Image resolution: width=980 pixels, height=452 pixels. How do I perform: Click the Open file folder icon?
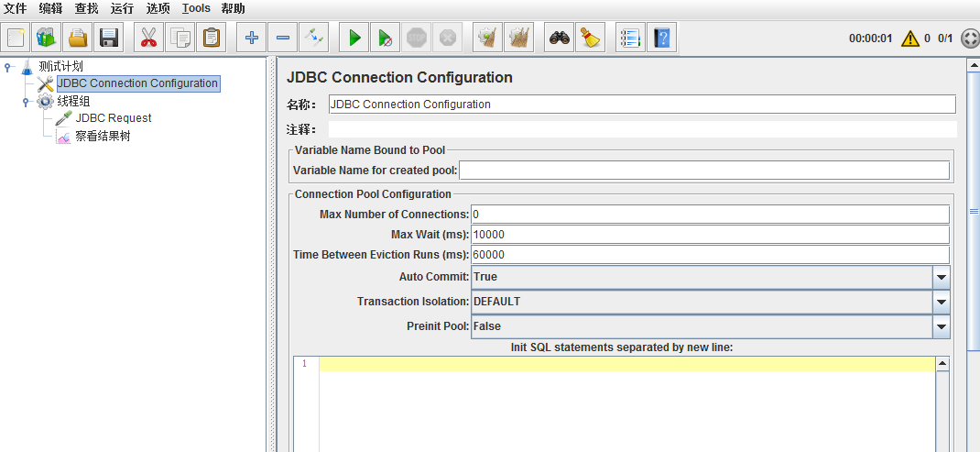(78, 39)
